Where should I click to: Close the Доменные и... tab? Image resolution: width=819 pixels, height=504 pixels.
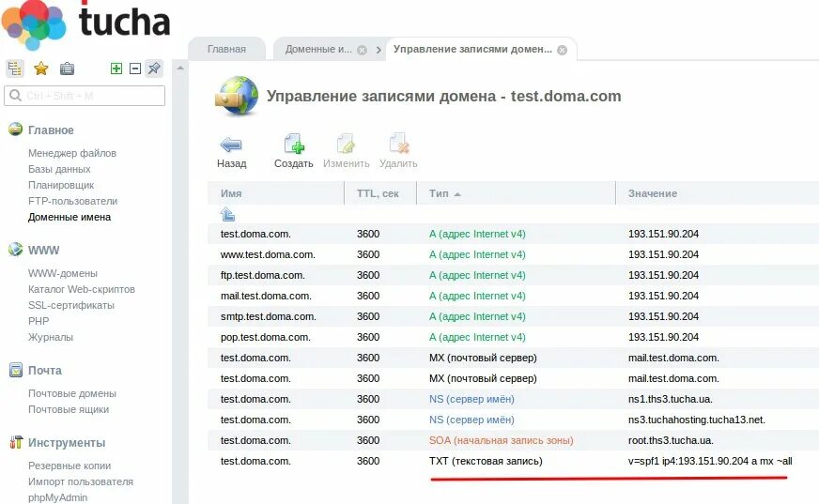[362, 50]
